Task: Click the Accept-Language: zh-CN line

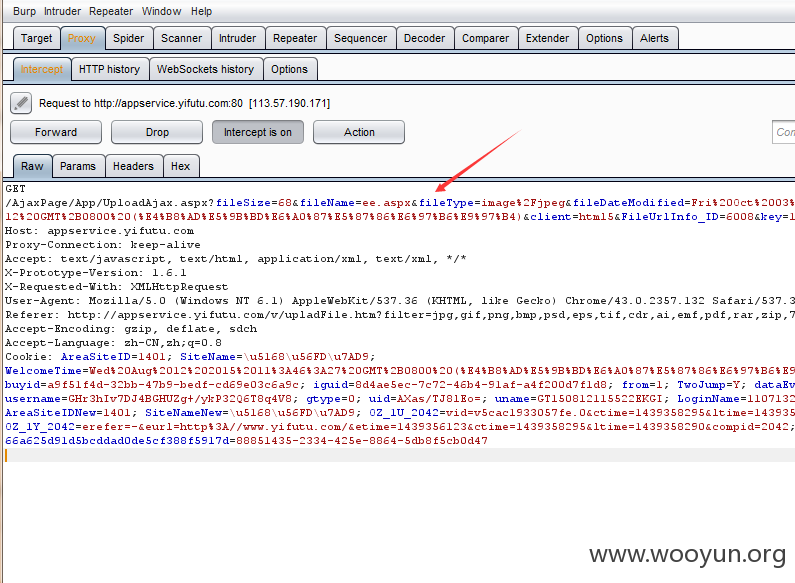Action: click(114, 343)
